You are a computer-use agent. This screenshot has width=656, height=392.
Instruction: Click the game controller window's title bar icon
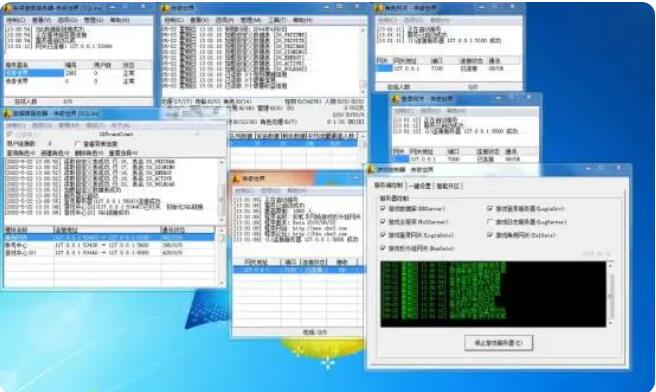(371, 169)
